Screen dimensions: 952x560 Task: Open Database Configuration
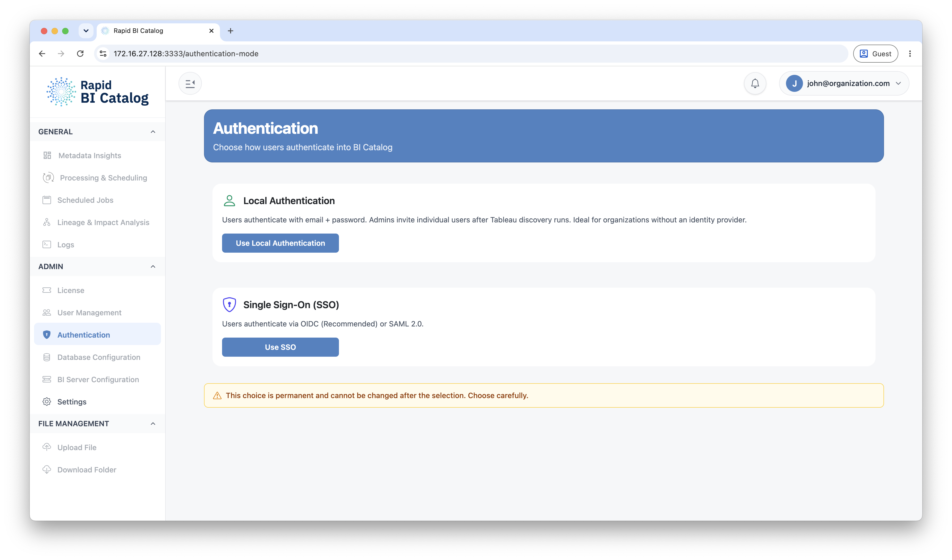[97, 357]
